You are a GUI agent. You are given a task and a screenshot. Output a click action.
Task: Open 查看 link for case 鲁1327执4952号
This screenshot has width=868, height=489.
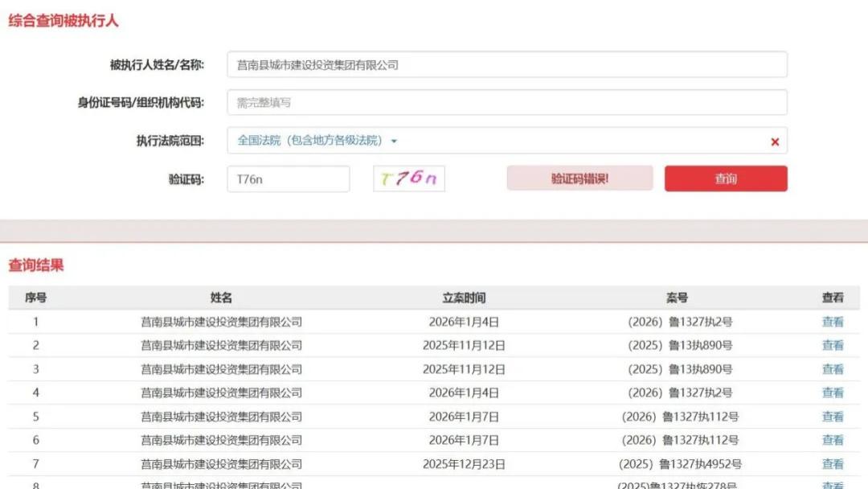pos(833,464)
